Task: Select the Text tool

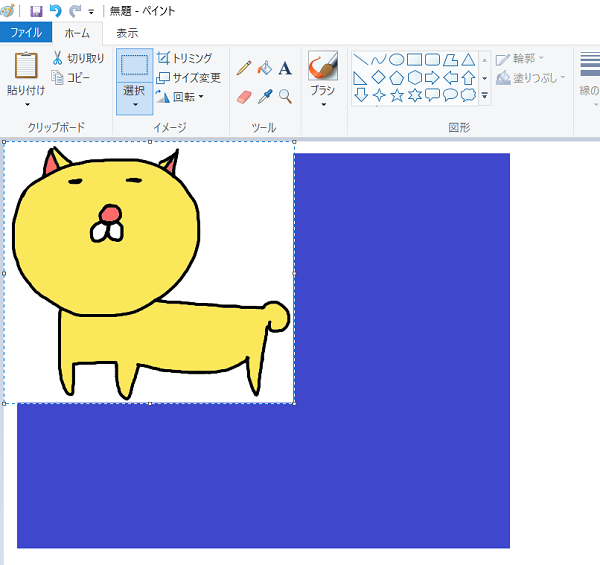Action: pyautogui.click(x=285, y=68)
